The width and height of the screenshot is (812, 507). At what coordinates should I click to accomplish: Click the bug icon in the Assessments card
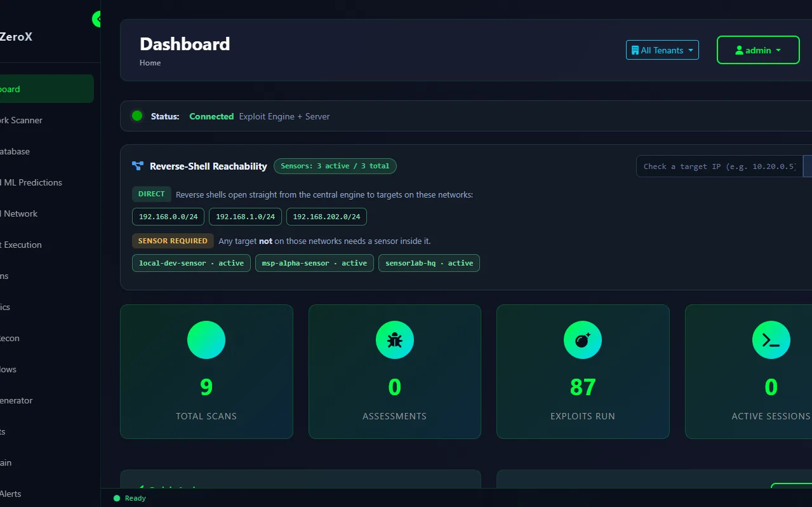click(x=394, y=340)
